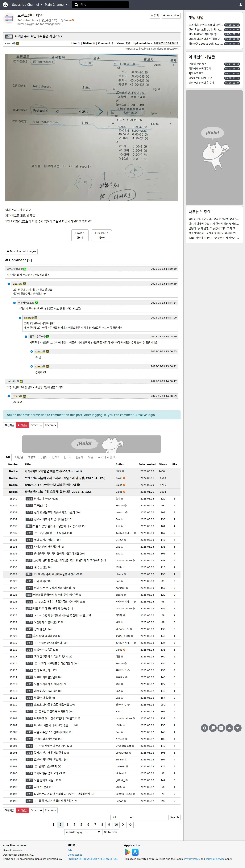Screen dimensions: 245x868
Task: Open the Recom dropdown above article list
Action: (51, 425)
